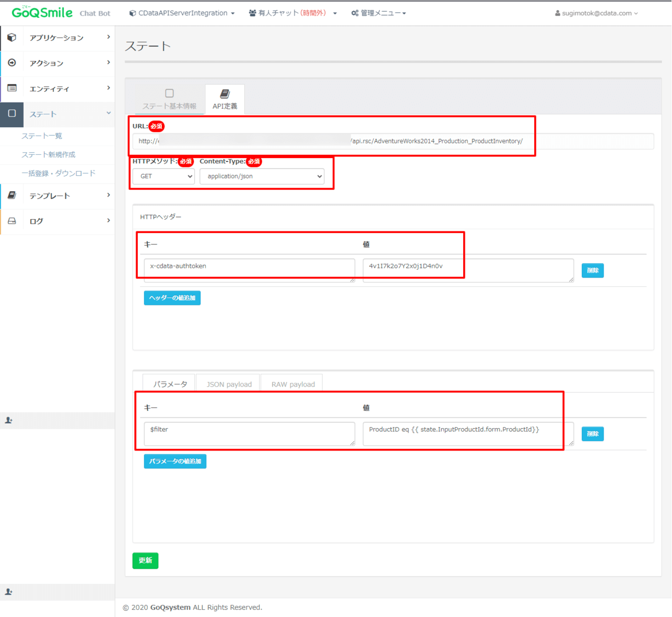Click the cube icon beside CDataAPIServerIntegration
The height and width of the screenshot is (617, 672).
(133, 13)
